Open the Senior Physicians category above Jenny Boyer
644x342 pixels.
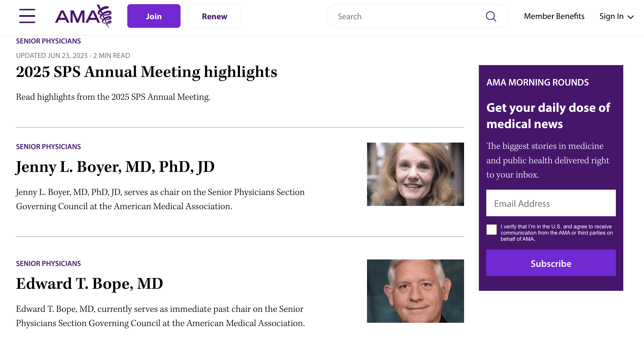[x=49, y=147]
